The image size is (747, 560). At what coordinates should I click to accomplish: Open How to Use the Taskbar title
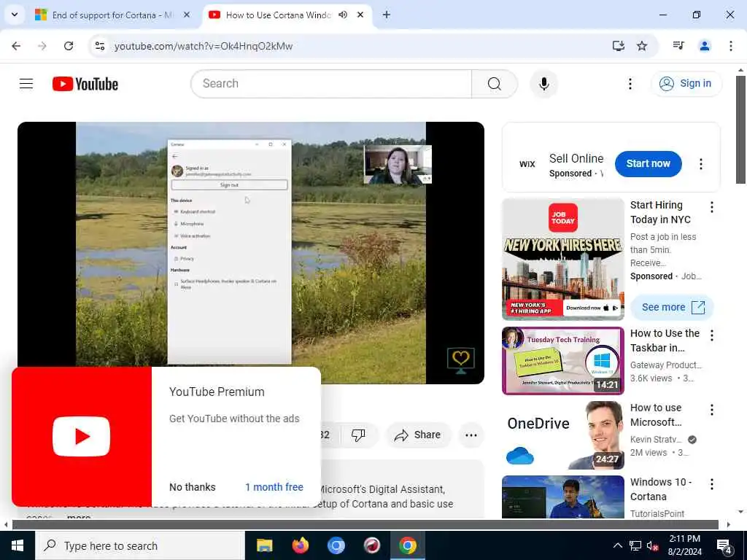click(665, 341)
